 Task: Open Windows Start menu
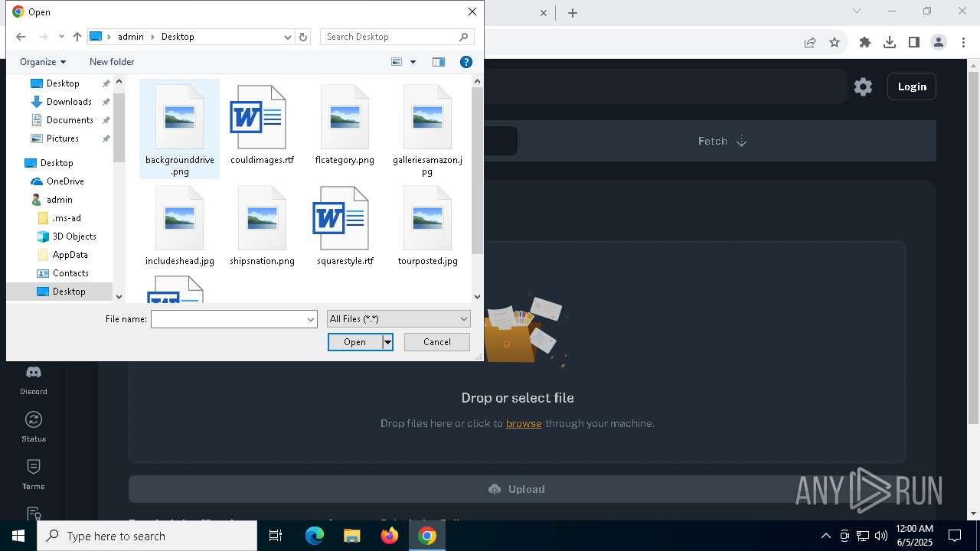[18, 536]
